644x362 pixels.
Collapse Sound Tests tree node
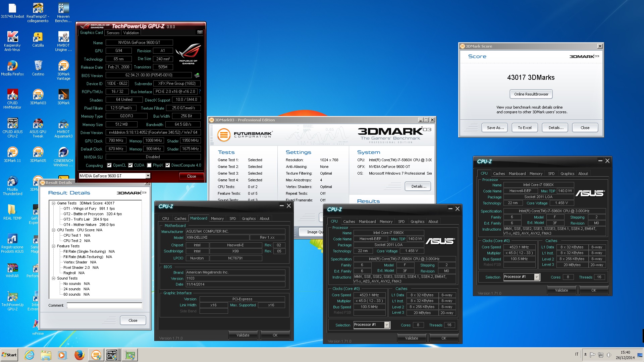[53, 278]
